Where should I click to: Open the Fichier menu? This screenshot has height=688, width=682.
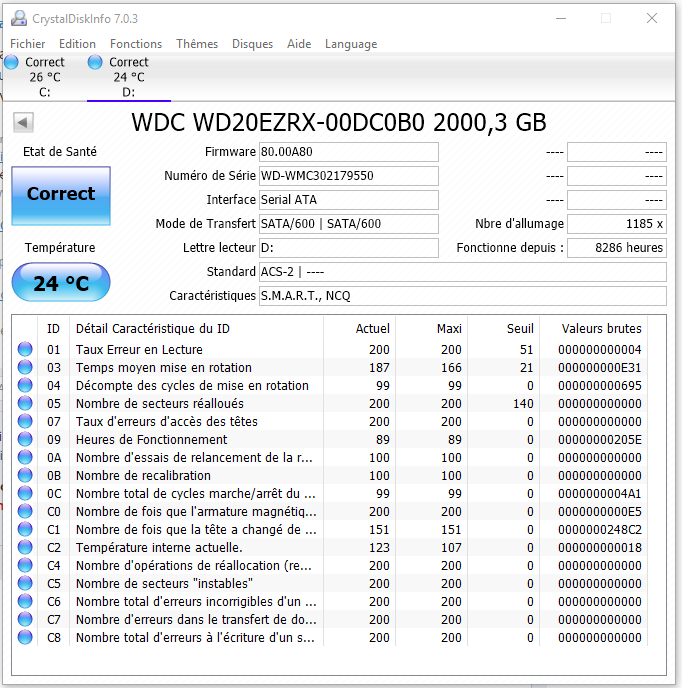click(x=28, y=44)
